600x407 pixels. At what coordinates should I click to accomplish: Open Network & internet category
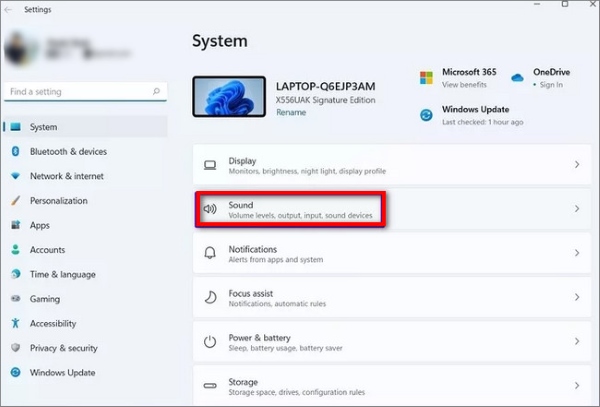point(85,176)
